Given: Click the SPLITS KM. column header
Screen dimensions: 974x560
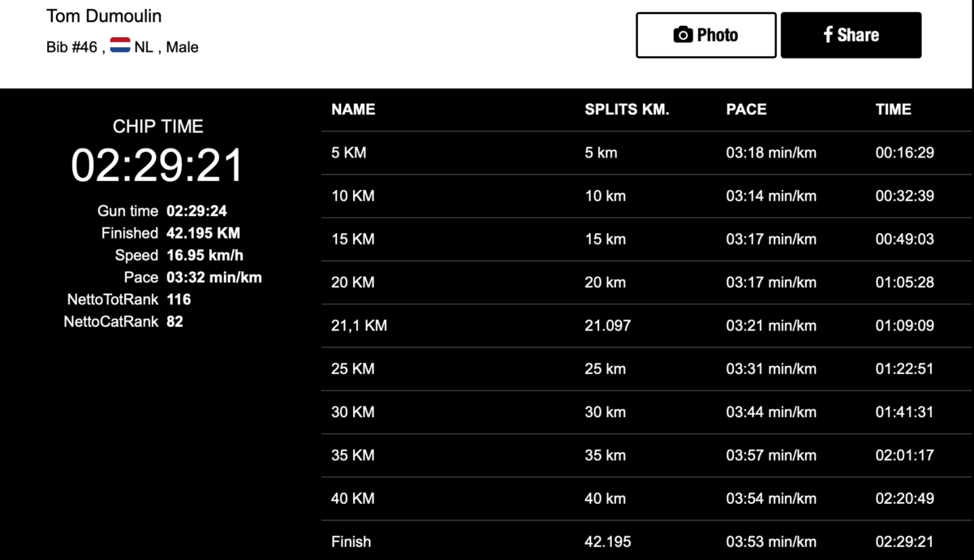Looking at the screenshot, I should [x=627, y=110].
